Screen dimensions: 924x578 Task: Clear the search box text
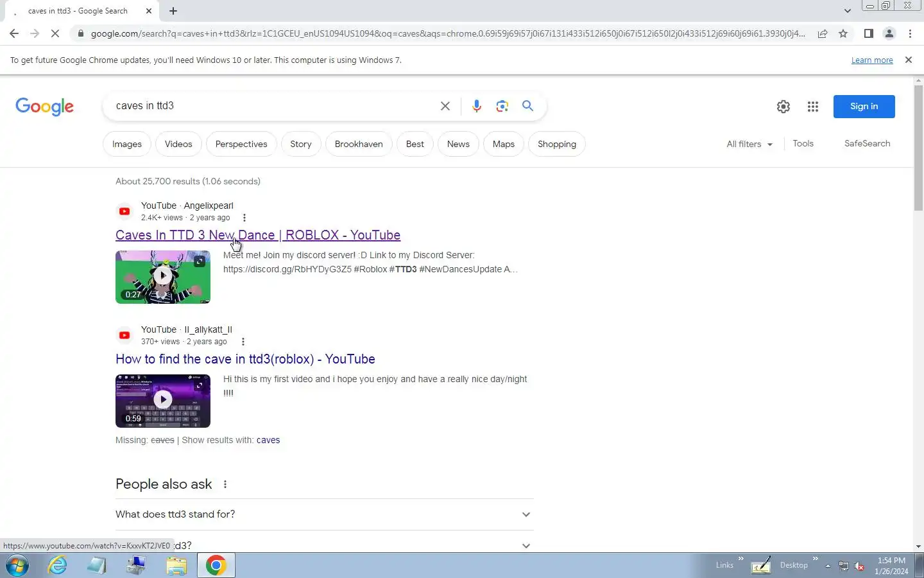[x=445, y=106]
